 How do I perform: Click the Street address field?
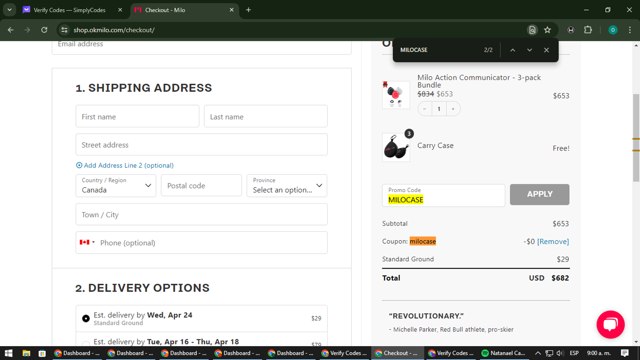(x=201, y=145)
